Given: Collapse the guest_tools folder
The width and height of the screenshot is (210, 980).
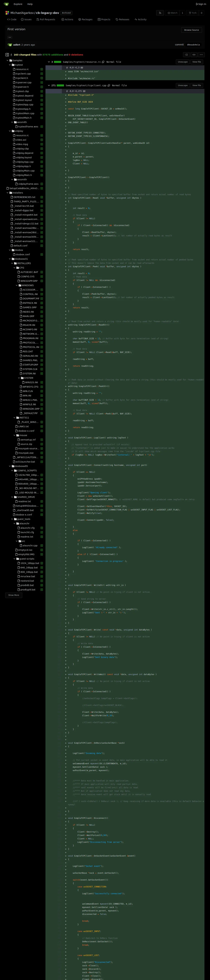Looking at the screenshot, I should 12,519.
